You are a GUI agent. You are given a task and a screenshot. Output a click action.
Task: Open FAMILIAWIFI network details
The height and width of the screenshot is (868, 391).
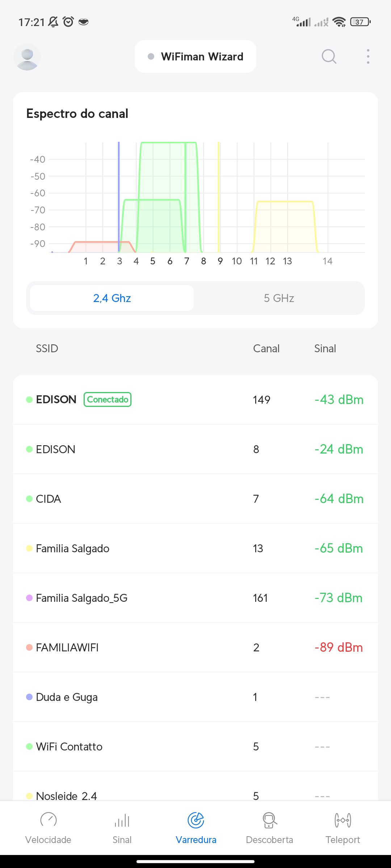pyautogui.click(x=195, y=647)
